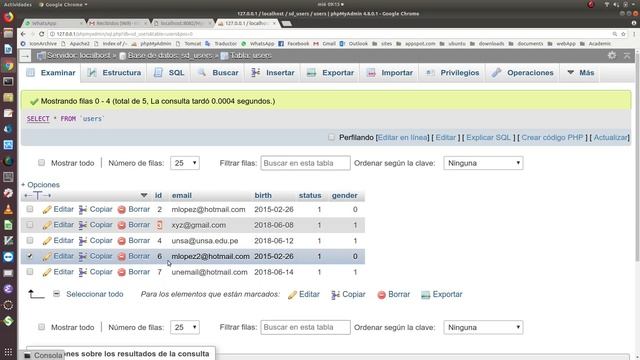Go to the Privilegios tab
The width and height of the screenshot is (640, 360).
pos(452,73)
